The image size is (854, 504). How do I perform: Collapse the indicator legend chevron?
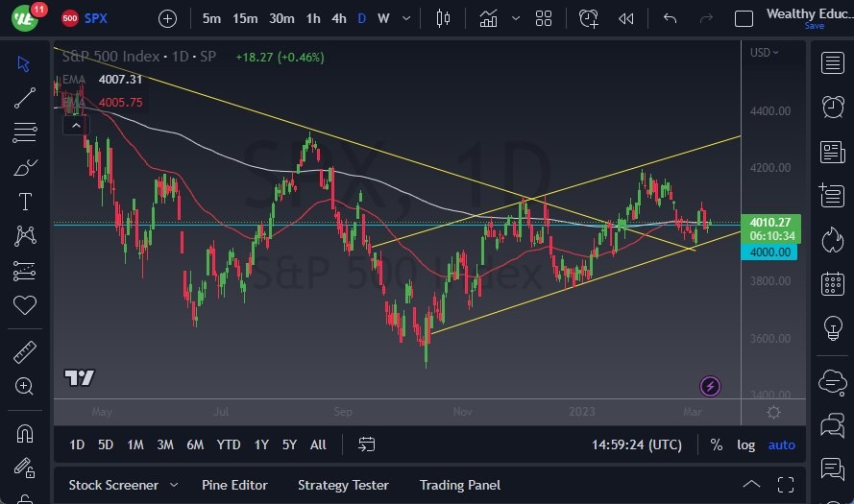point(73,126)
